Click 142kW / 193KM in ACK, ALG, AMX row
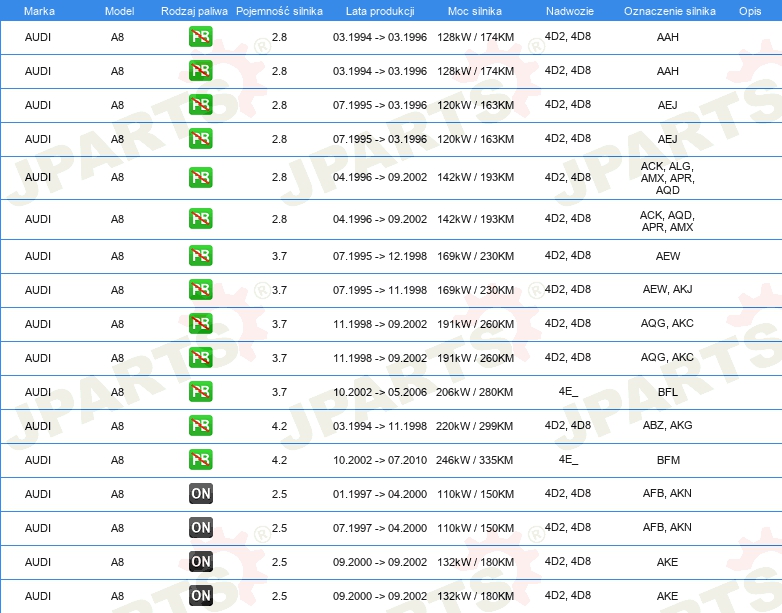782x613 pixels. click(x=475, y=177)
